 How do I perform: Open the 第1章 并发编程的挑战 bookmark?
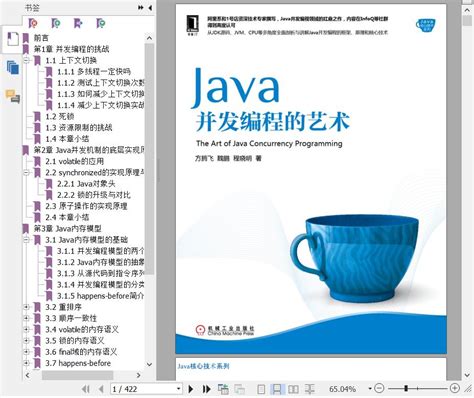pos(71,49)
